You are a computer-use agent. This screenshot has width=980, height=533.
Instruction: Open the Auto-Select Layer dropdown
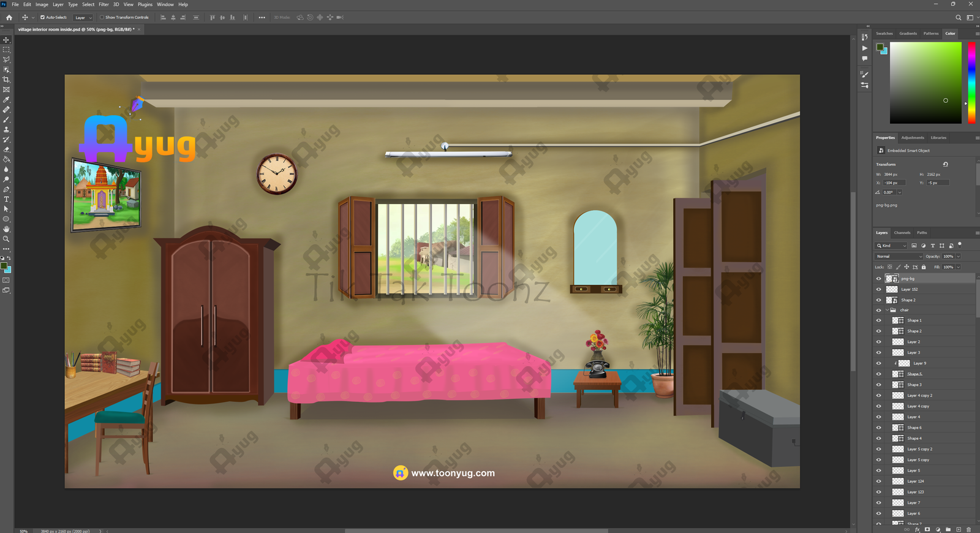click(x=83, y=18)
